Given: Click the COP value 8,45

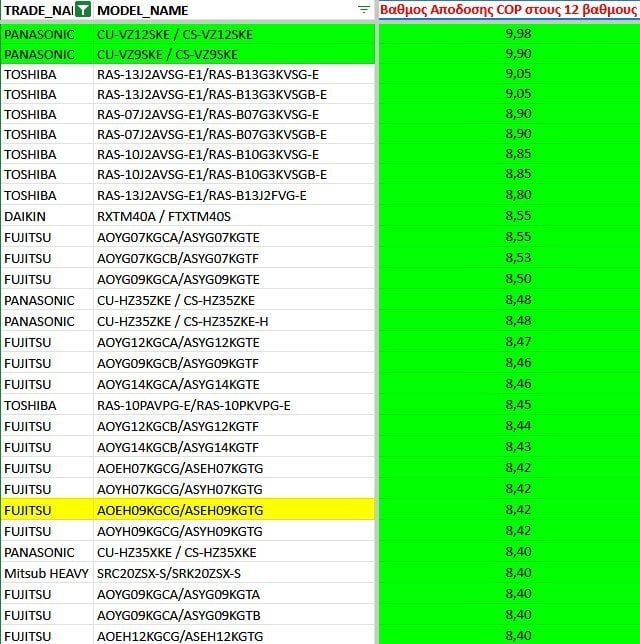Looking at the screenshot, I should 518,405.
